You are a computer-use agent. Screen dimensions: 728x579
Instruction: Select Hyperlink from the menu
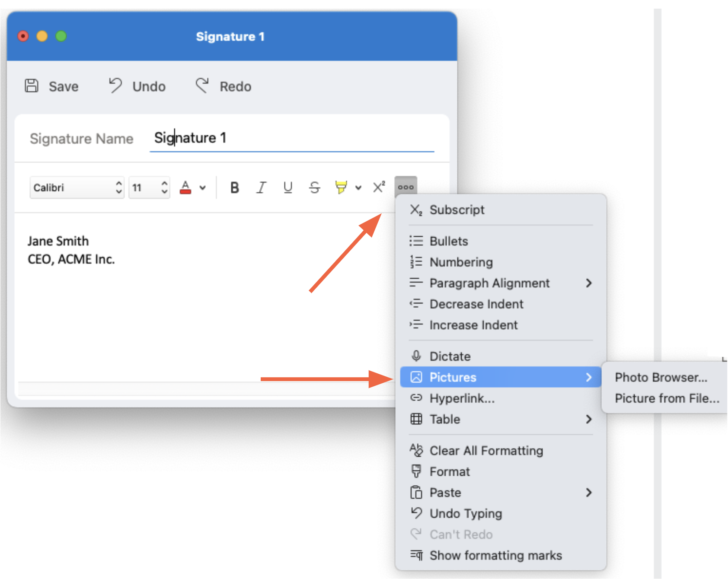(x=463, y=398)
